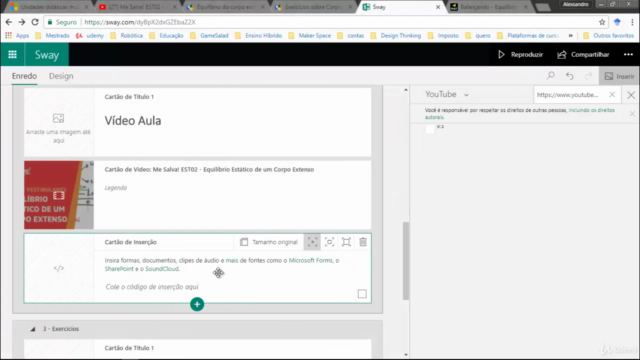Open the Mestrado bookmark folder
Image resolution: width=640 pixels, height=360 pixels.
(53, 36)
